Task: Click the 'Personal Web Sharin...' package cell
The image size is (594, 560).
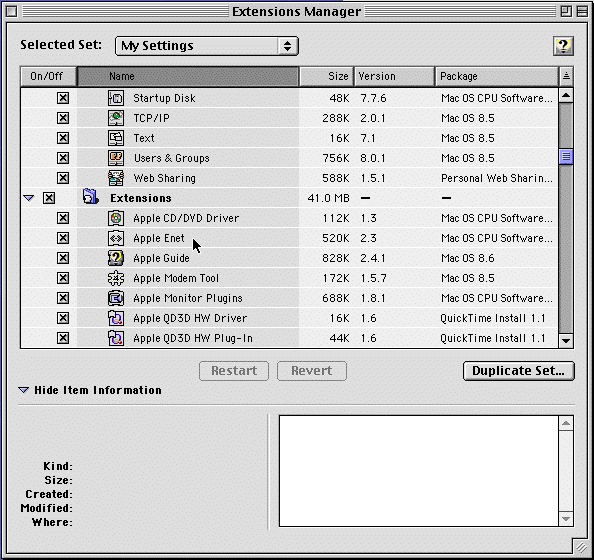Action: (497, 178)
